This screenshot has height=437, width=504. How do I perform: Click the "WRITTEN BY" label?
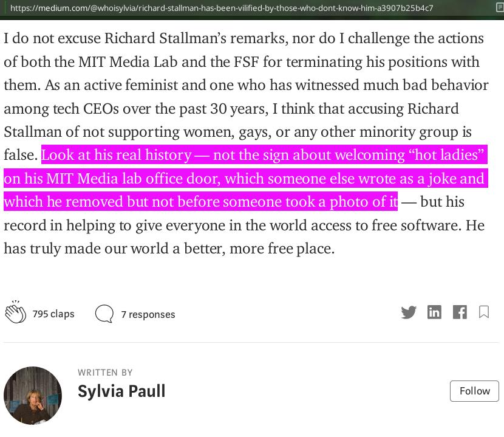105,373
